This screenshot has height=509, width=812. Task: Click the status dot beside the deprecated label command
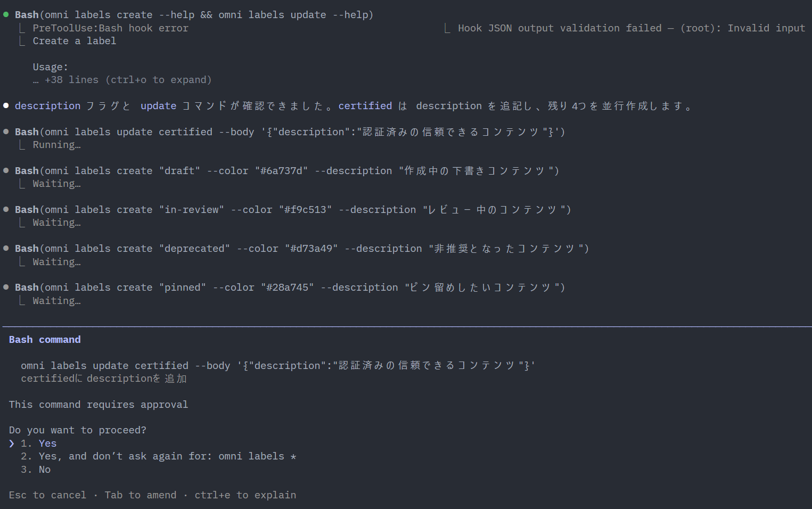[6, 248]
